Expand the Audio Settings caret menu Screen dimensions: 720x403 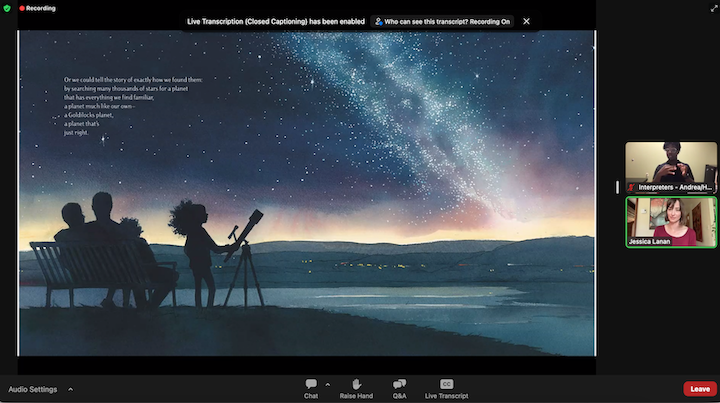pyautogui.click(x=70, y=389)
